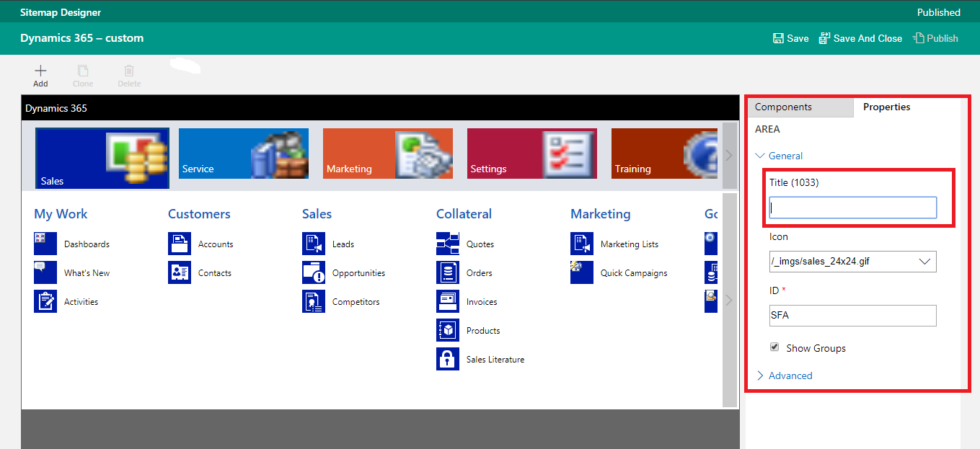980x449 pixels.
Task: Click the Opportunities subarea icon
Action: point(314,272)
